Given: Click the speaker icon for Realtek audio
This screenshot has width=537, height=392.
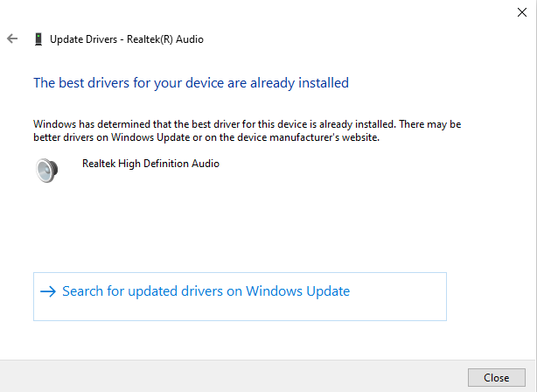Looking at the screenshot, I should [x=47, y=171].
